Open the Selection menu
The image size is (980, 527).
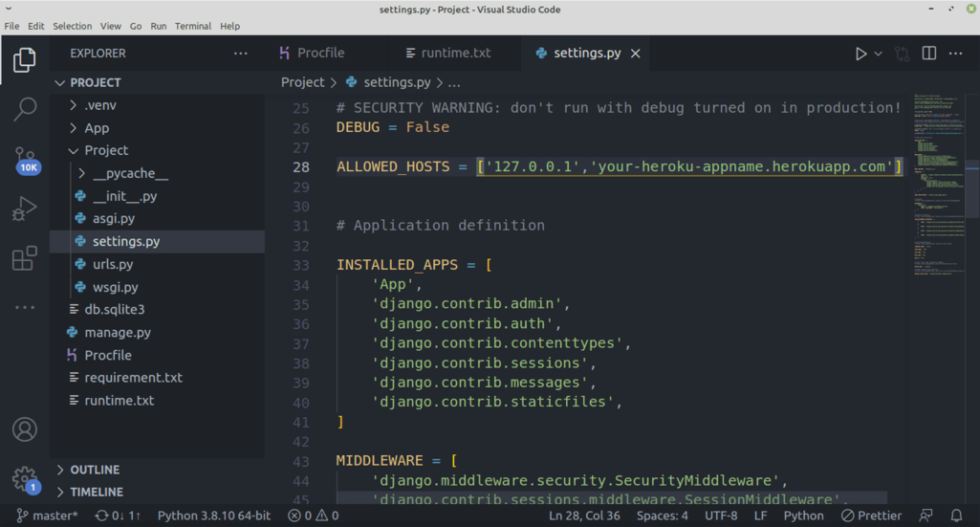pyautogui.click(x=72, y=26)
